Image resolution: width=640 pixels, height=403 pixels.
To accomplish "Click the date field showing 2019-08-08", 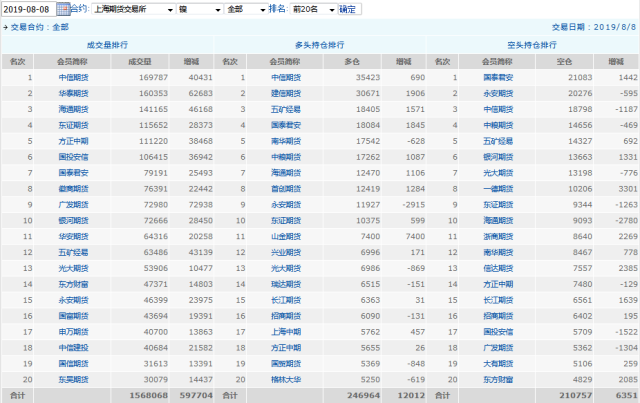I will coord(29,9).
